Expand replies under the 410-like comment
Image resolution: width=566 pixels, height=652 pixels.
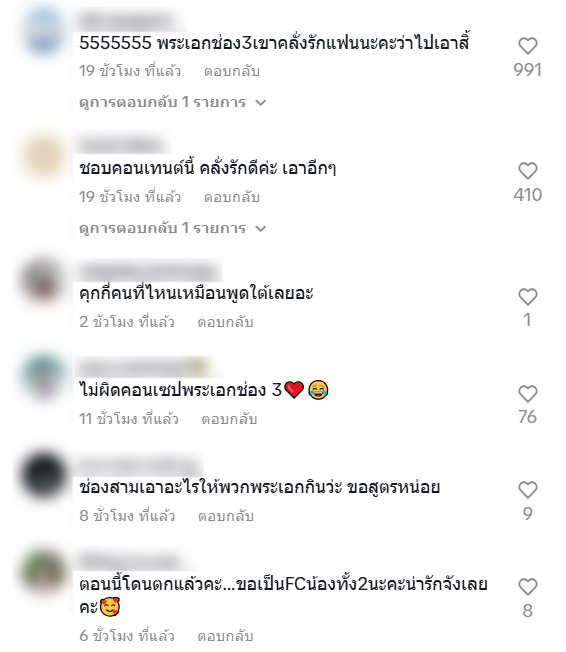click(172, 228)
